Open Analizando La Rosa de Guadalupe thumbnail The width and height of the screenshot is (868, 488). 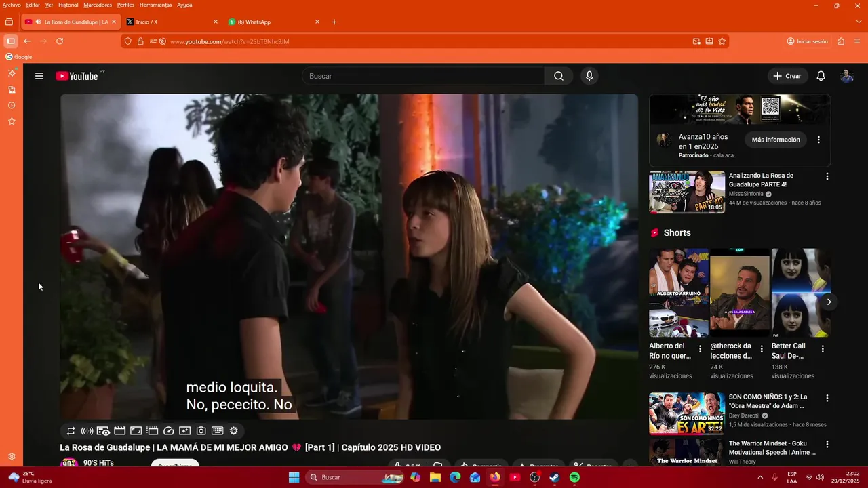(687, 192)
